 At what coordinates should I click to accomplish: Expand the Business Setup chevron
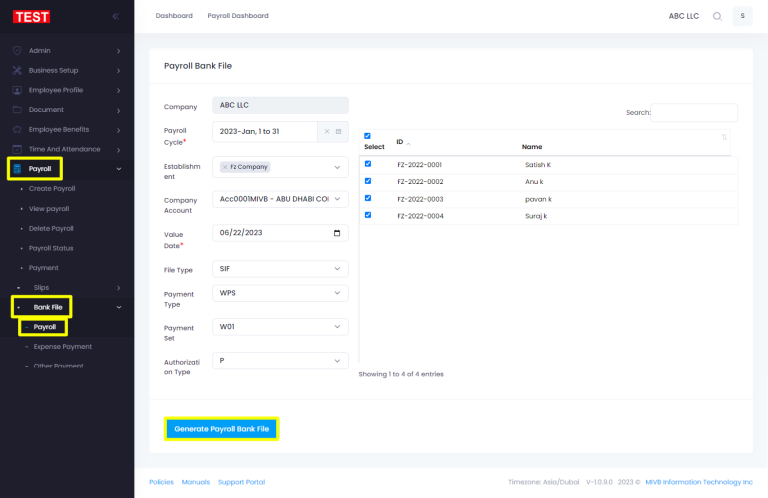tap(119, 71)
